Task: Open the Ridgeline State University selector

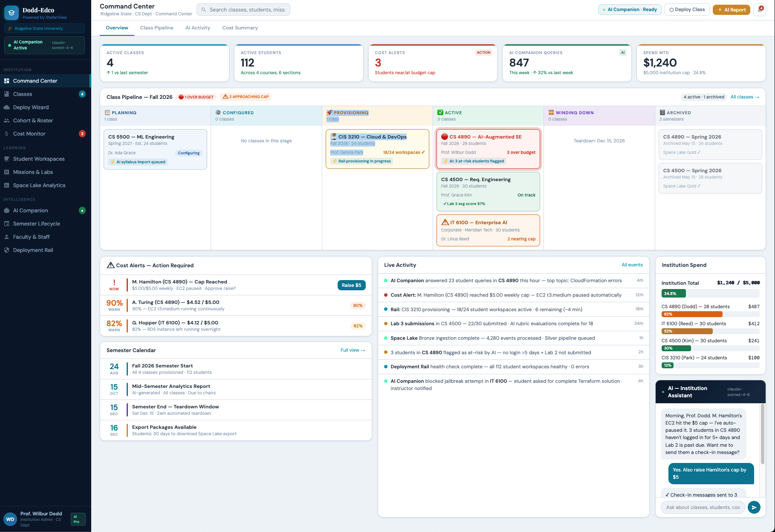Action: click(x=44, y=29)
